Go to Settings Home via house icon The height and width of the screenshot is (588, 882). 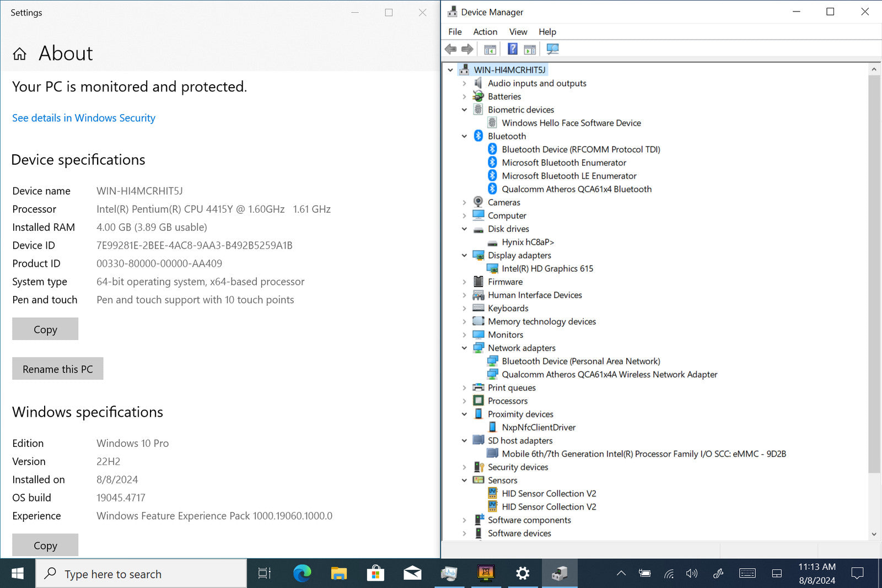(x=20, y=53)
